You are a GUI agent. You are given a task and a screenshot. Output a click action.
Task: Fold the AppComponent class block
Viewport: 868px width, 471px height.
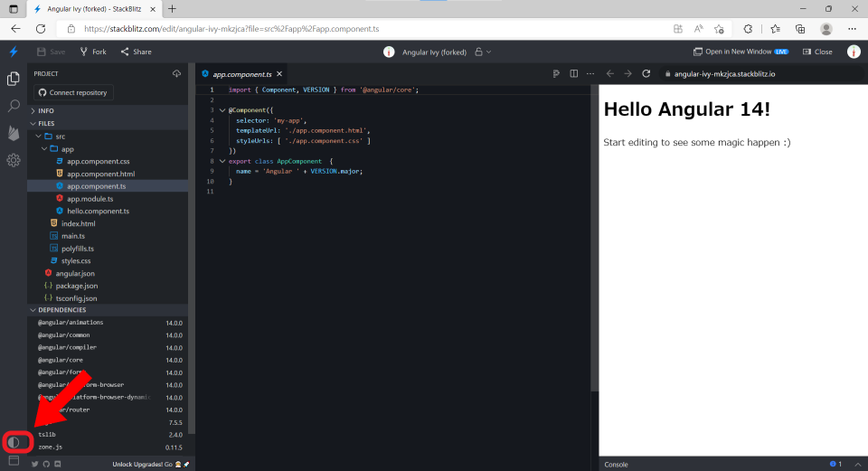click(x=222, y=161)
